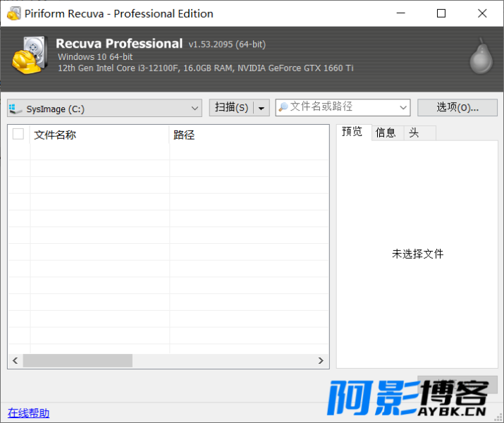
Task: Open the 选项(O)... options button
Action: tap(457, 107)
